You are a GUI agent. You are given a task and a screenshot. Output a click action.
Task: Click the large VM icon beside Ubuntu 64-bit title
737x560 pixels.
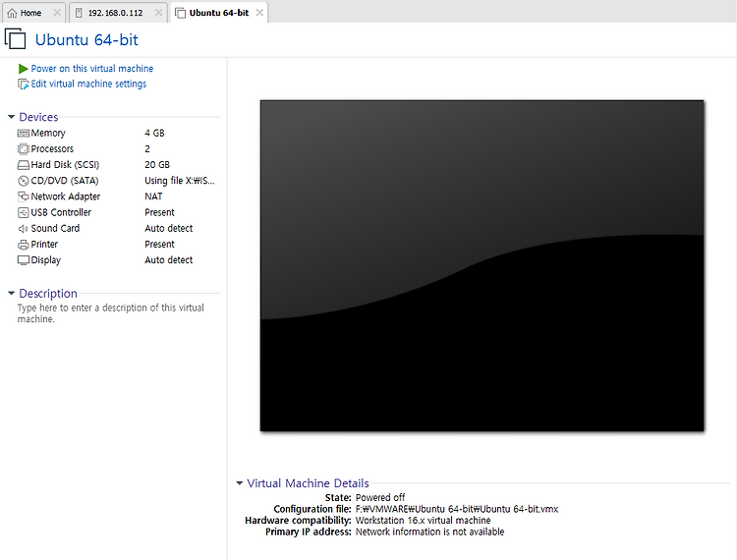coord(16,38)
